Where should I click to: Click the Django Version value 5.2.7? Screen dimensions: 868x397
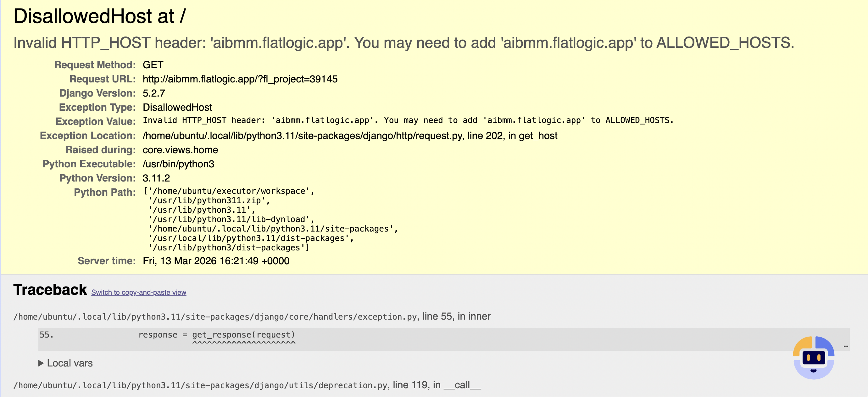pyautogui.click(x=154, y=93)
